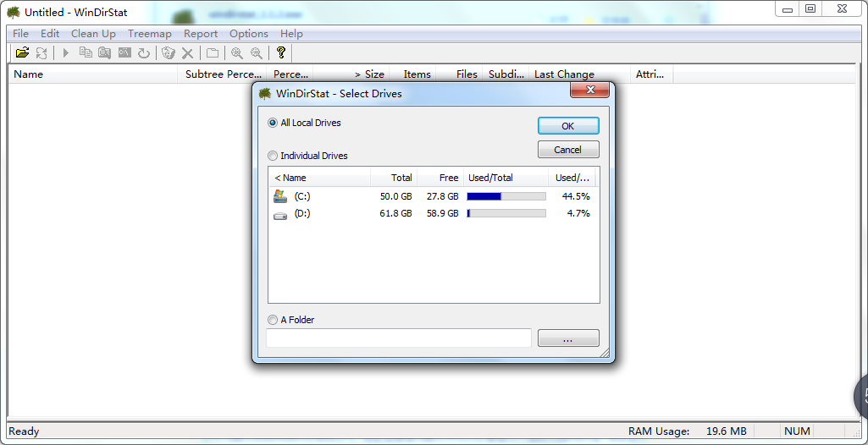The image size is (868, 445).
Task: Sort drives by the '< Name' column header
Action: (x=320, y=178)
